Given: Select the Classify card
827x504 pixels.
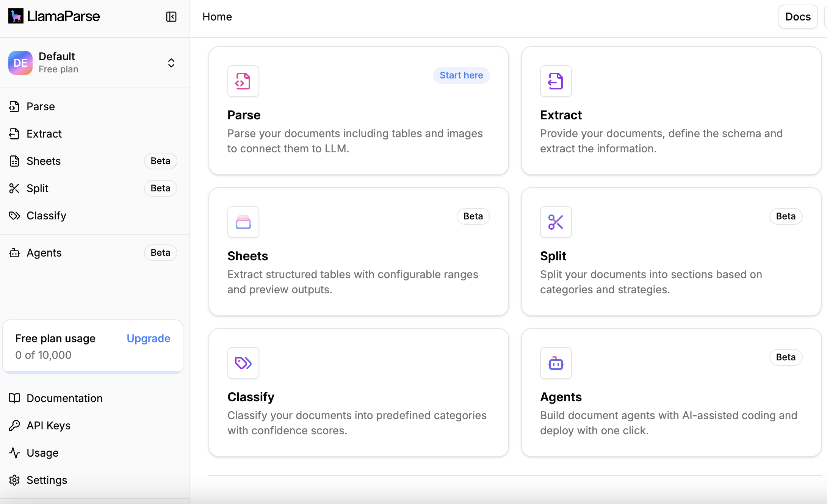Looking at the screenshot, I should click(x=358, y=393).
